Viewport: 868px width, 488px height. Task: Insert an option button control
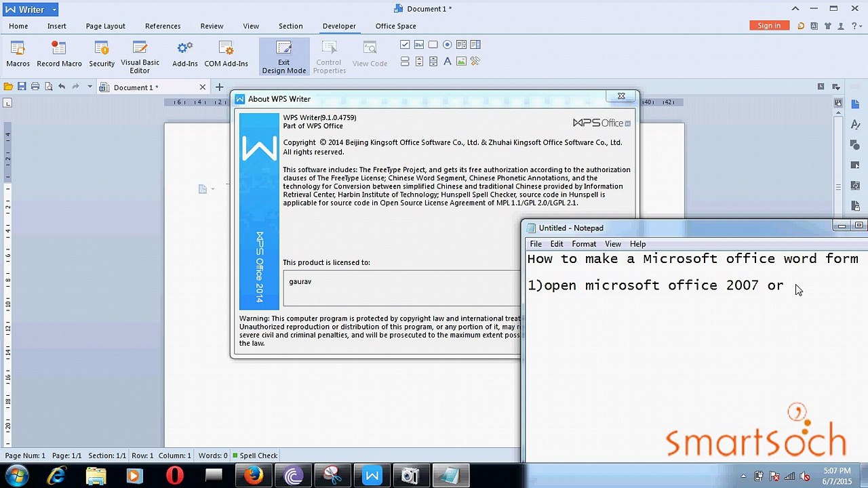(447, 45)
